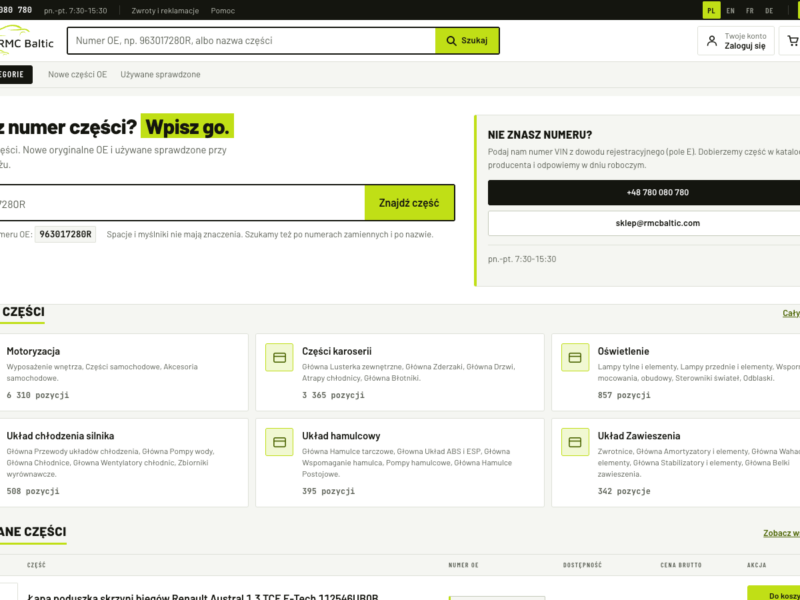Click the magnifier icon in Szukaj button

451,41
